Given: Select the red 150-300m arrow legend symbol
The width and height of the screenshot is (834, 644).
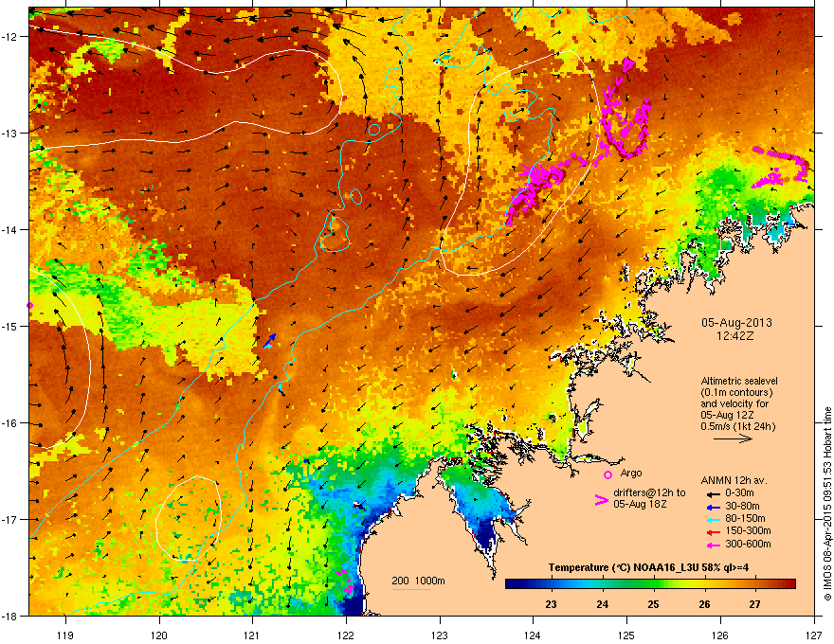Looking at the screenshot, I should [714, 532].
